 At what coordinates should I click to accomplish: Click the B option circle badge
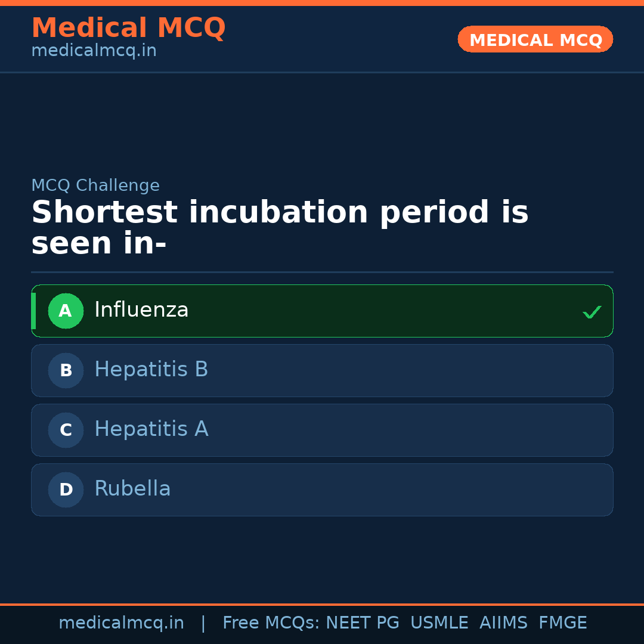[x=66, y=370]
